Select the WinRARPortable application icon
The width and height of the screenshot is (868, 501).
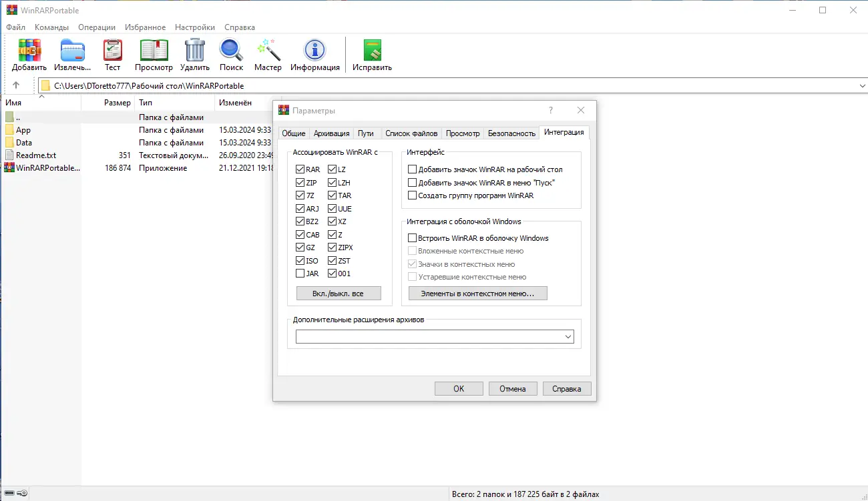9,168
